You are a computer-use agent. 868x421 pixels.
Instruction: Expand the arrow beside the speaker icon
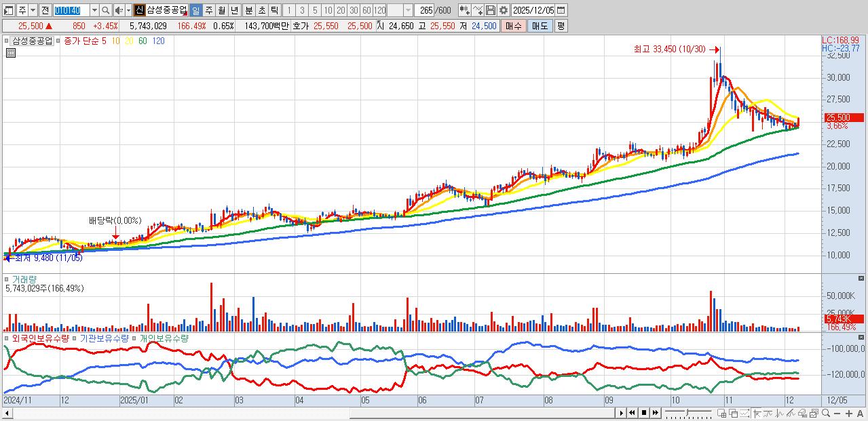(128, 10)
